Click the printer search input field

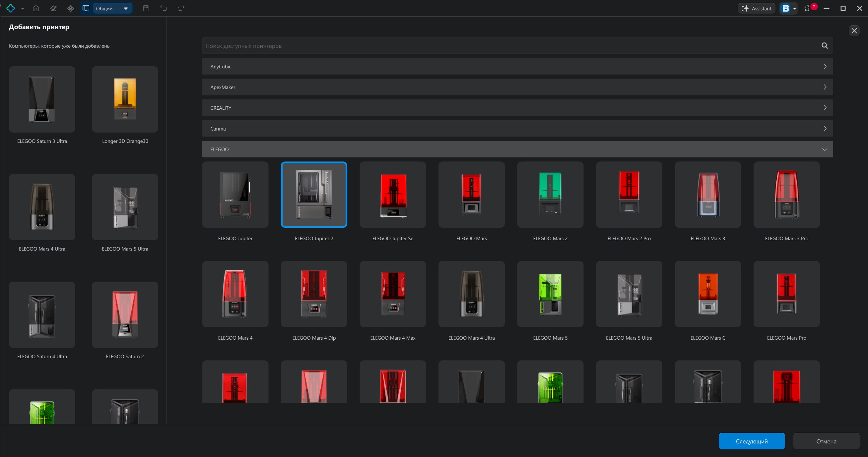click(x=517, y=45)
